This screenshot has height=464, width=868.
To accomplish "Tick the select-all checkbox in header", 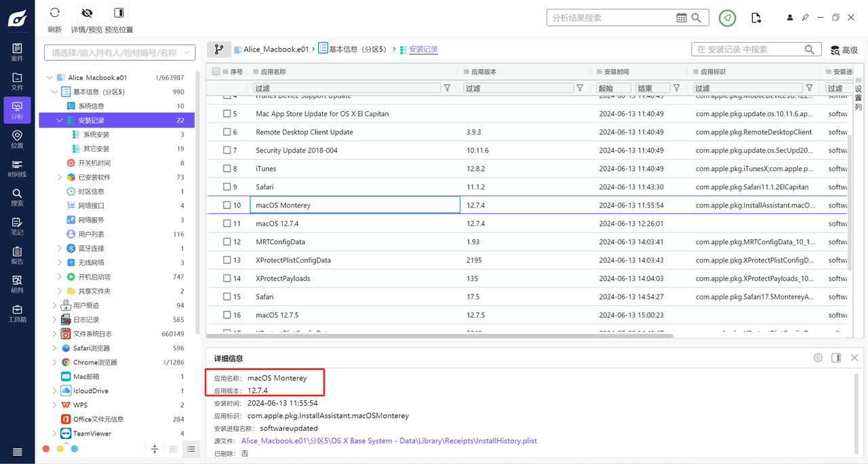I will (x=216, y=71).
